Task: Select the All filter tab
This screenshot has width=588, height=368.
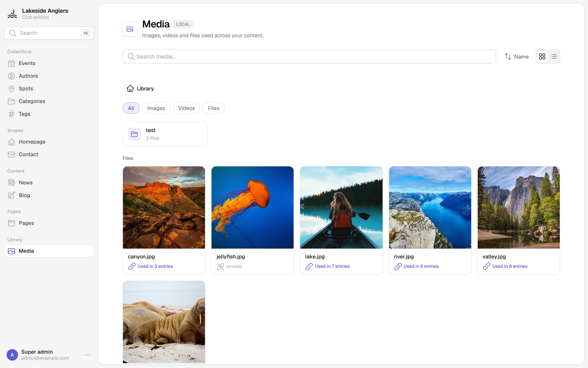Action: [x=131, y=108]
